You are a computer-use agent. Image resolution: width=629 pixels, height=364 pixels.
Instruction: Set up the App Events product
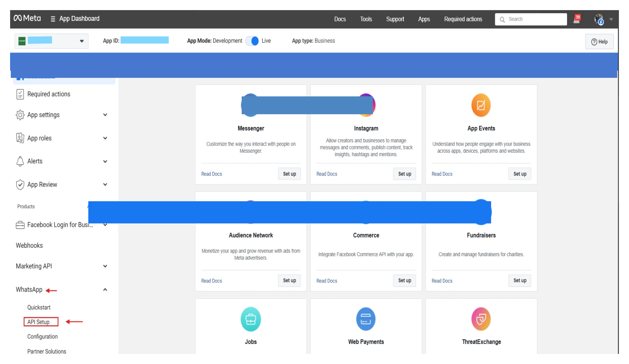(x=520, y=174)
